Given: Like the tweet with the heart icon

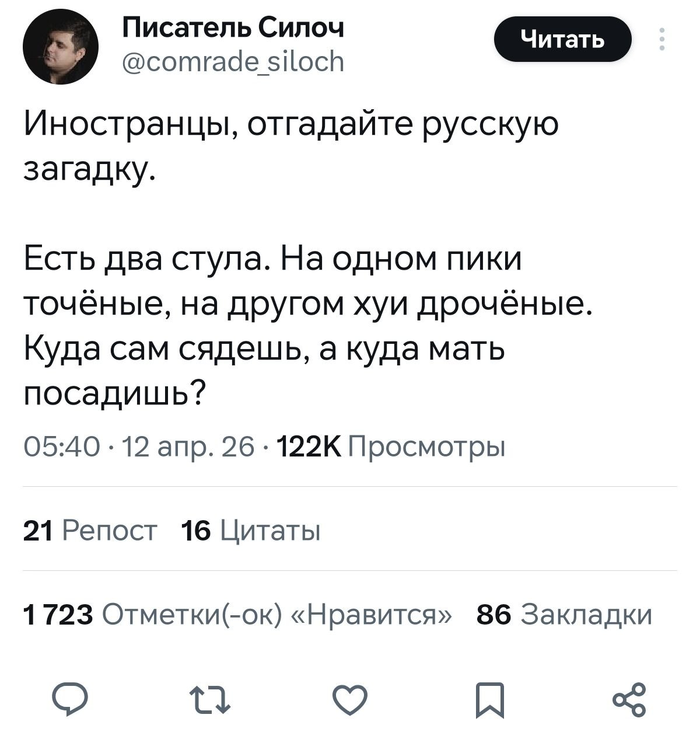Looking at the screenshot, I should coord(349,699).
